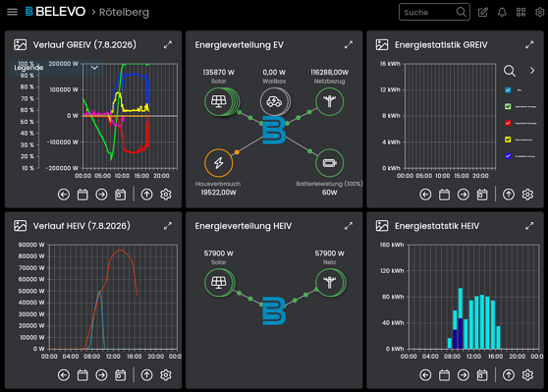The width and height of the screenshot is (548, 392).
Task: Go to next day in Verlauf GREIV
Action: click(101, 195)
